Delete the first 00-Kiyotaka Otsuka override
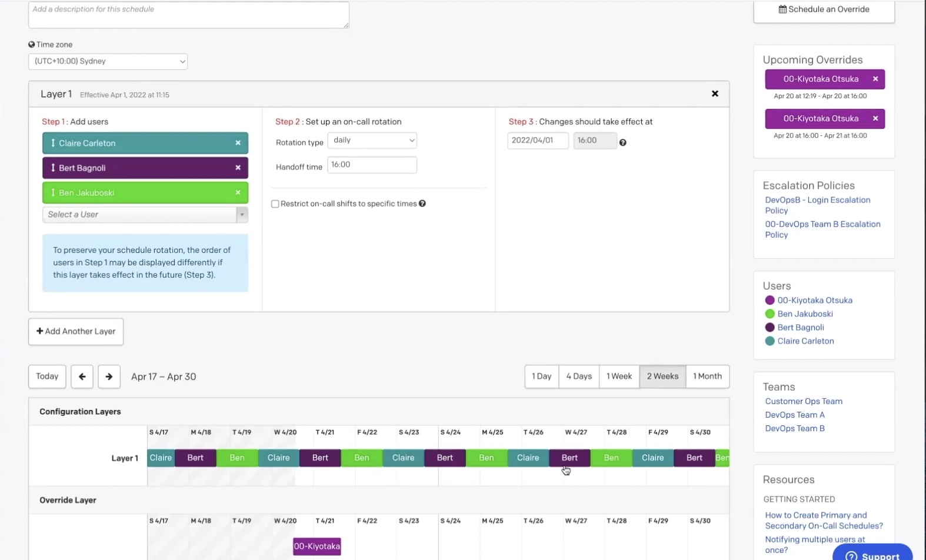 click(875, 79)
